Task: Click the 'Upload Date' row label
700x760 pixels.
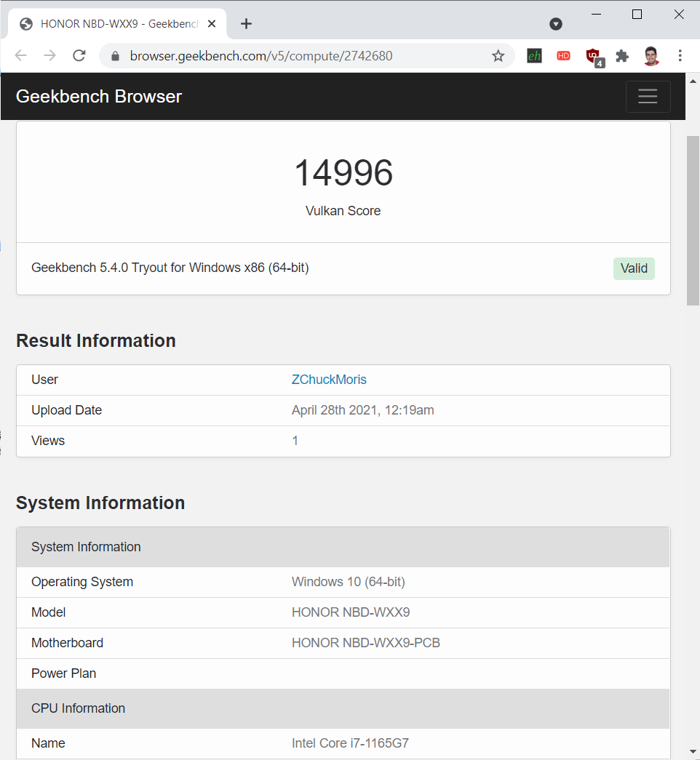Action: (x=66, y=410)
